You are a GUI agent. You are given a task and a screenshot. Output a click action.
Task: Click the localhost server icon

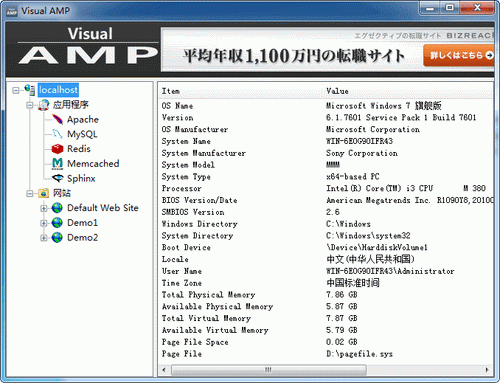click(x=30, y=90)
